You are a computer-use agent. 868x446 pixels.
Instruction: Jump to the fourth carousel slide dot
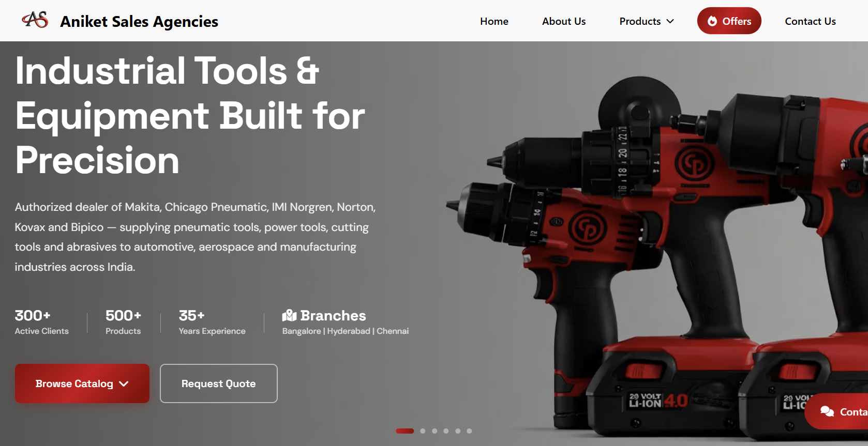coord(446,431)
